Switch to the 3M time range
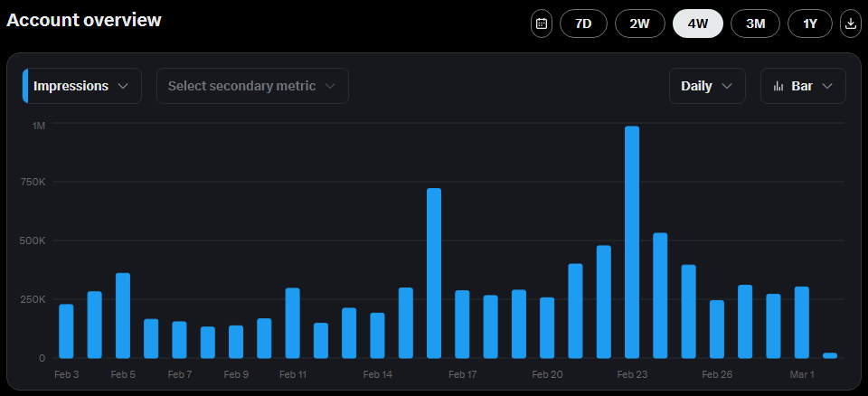Viewport: 868px width, 396px height. point(755,24)
